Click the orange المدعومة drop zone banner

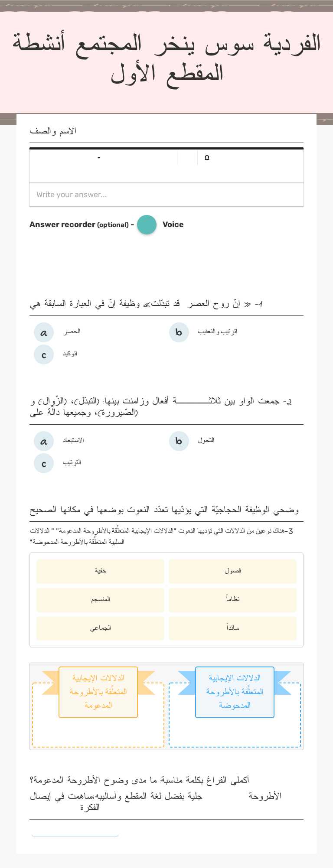click(x=98, y=691)
